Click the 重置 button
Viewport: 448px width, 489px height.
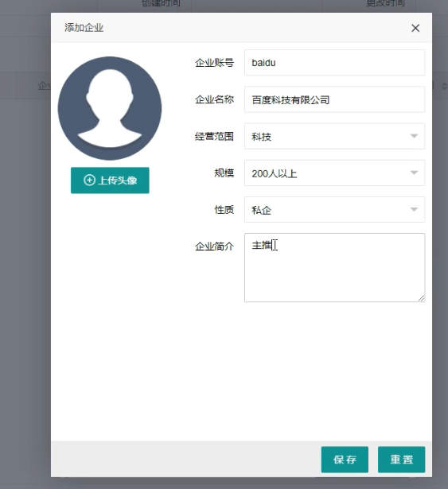(402, 460)
